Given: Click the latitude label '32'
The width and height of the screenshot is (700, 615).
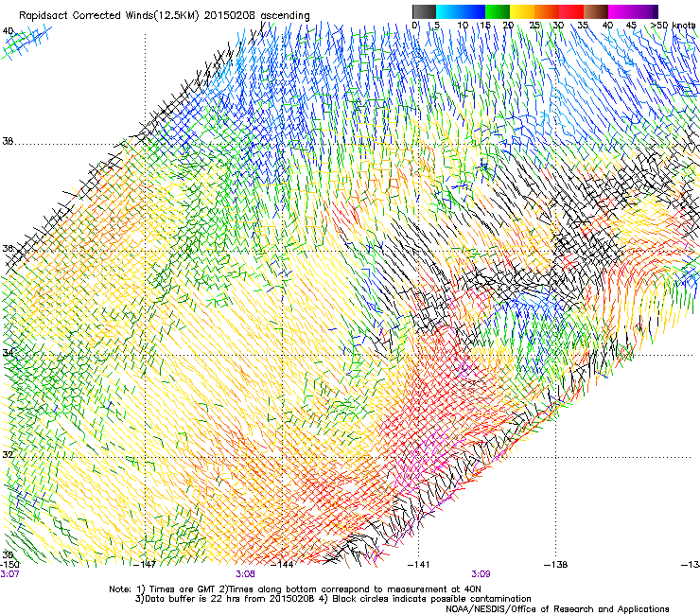Looking at the screenshot, I should [8, 455].
